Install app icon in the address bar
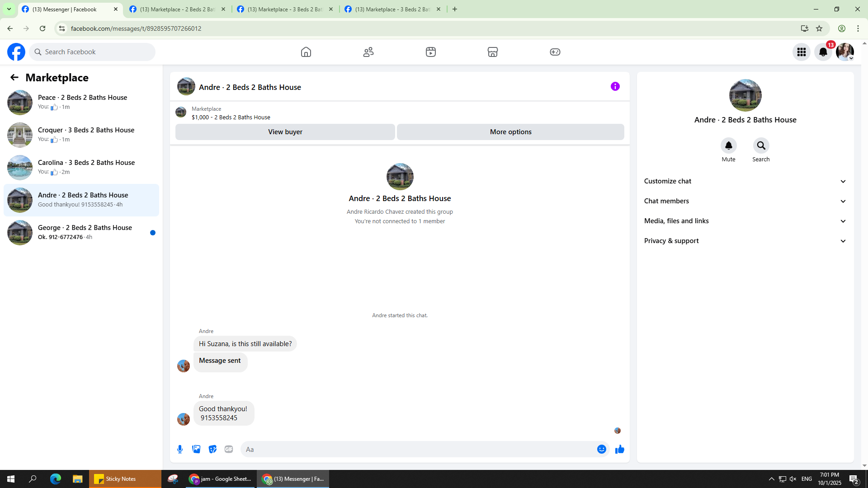868x488 pixels. 804,28
